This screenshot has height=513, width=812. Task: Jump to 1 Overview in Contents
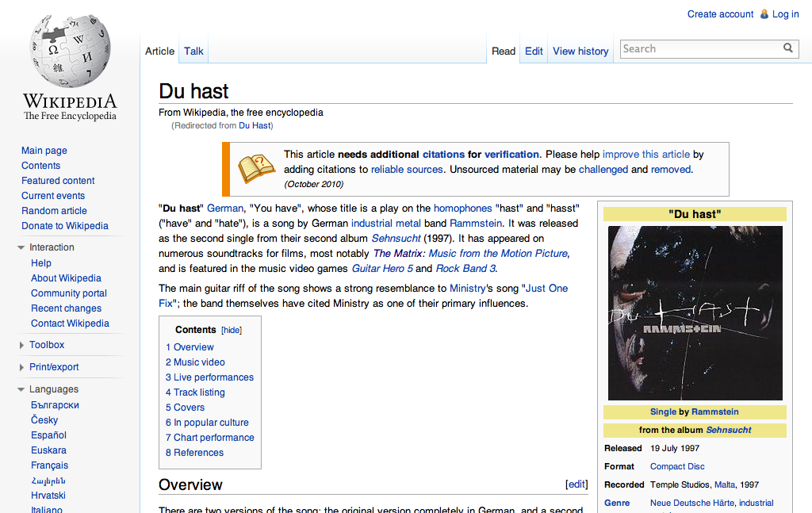pos(190,347)
